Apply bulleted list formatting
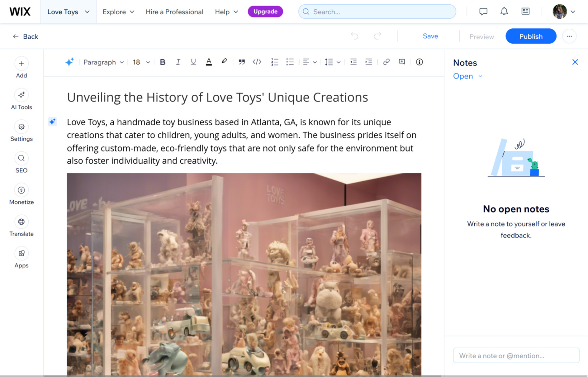Viewport: 588px width, 377px height. tap(290, 62)
